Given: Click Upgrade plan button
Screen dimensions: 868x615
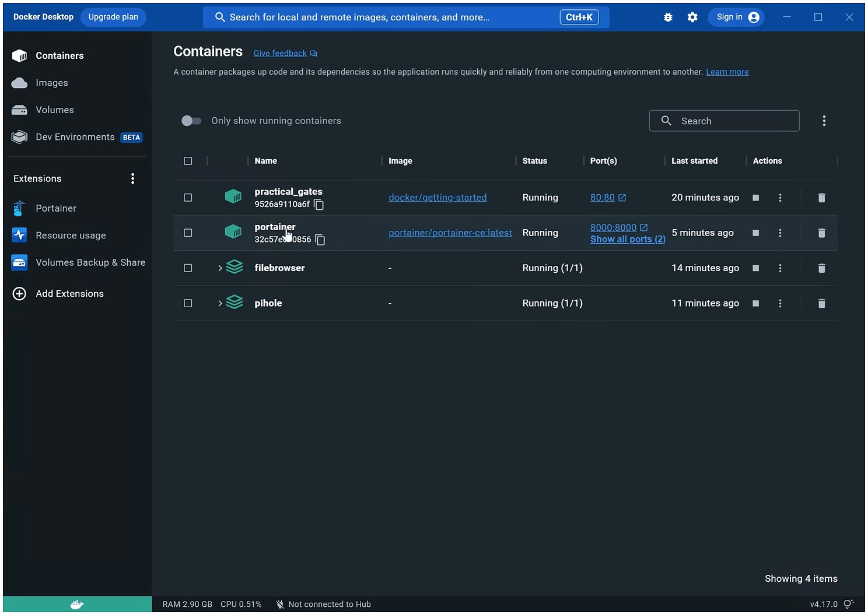Looking at the screenshot, I should click(x=113, y=17).
